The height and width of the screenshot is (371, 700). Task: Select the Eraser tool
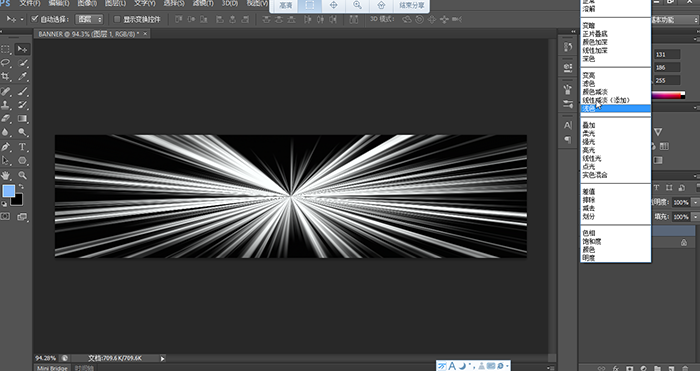coord(6,119)
